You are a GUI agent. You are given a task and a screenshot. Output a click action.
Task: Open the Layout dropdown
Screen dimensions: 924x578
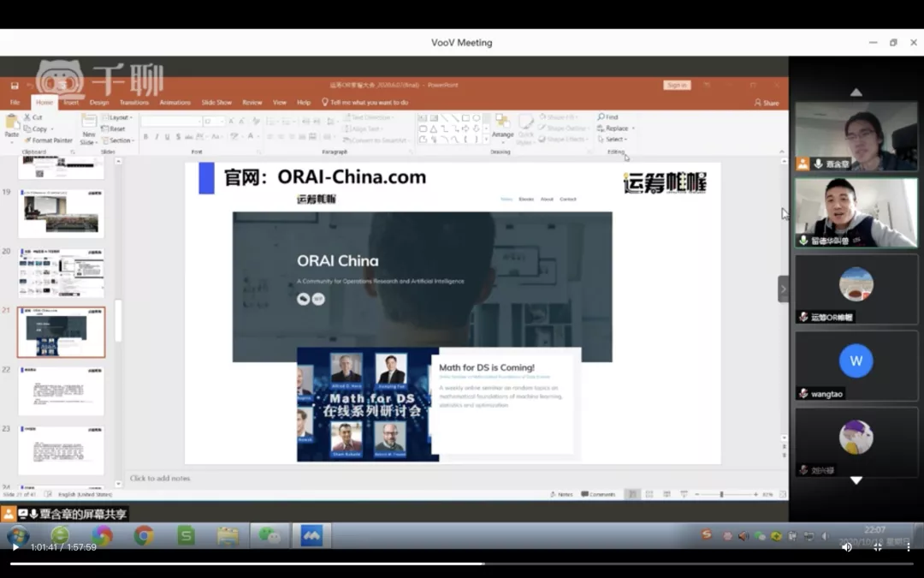tap(117, 117)
